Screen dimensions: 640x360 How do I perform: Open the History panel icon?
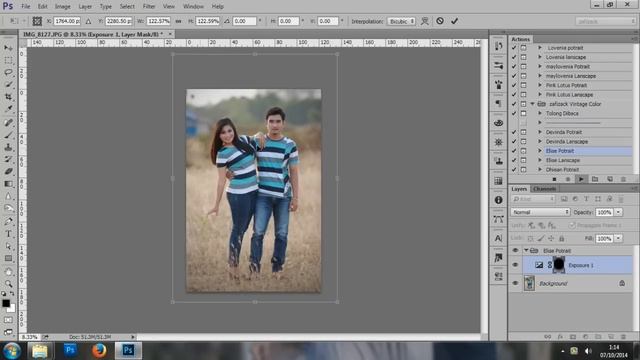coord(498,46)
